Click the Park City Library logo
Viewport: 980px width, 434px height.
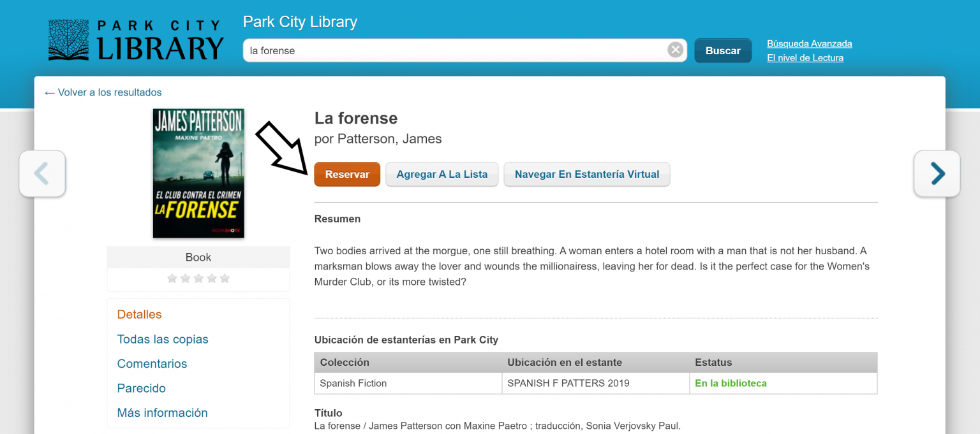click(136, 40)
